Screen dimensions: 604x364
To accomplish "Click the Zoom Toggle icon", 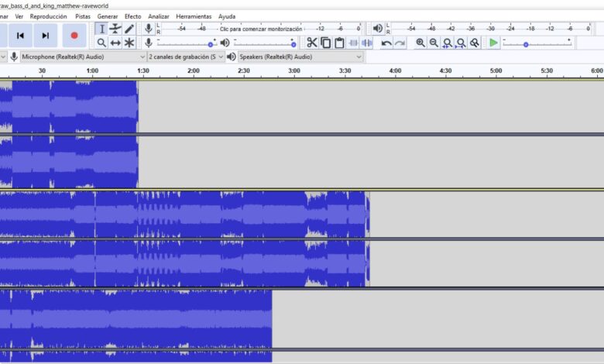I will [475, 43].
